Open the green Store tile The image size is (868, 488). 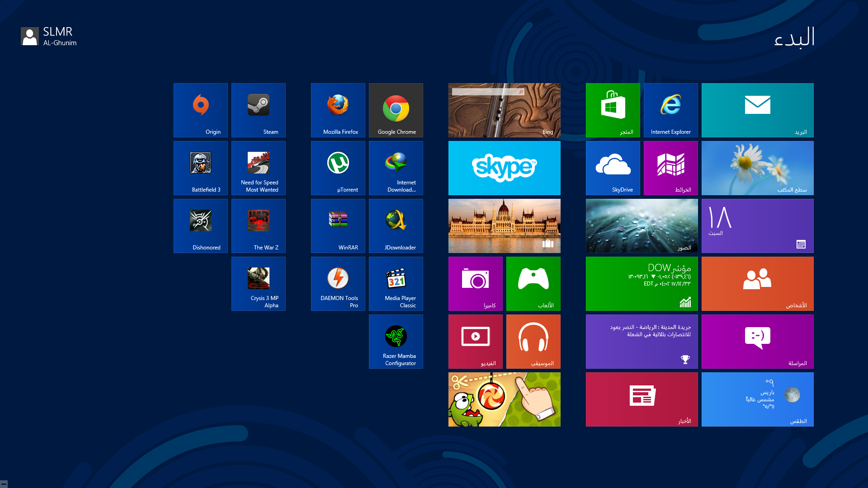(x=613, y=110)
